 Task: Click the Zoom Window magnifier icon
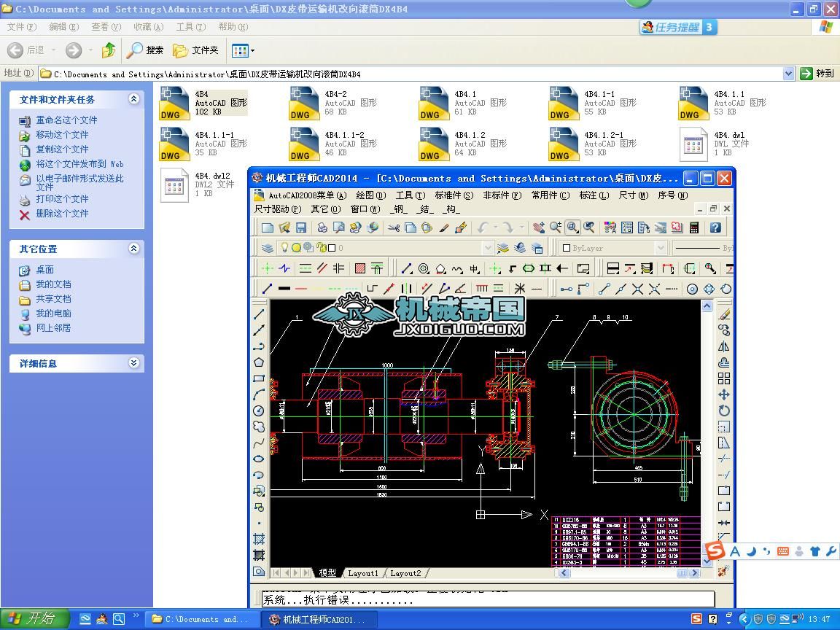pyautogui.click(x=572, y=227)
